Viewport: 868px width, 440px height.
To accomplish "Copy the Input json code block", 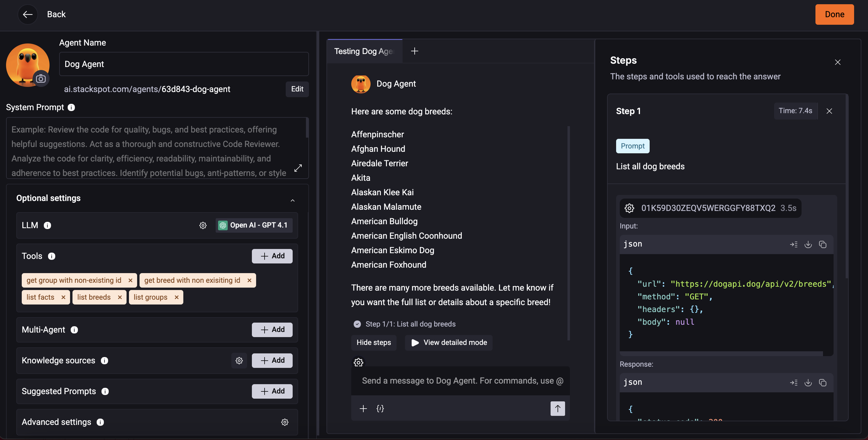I will 822,244.
